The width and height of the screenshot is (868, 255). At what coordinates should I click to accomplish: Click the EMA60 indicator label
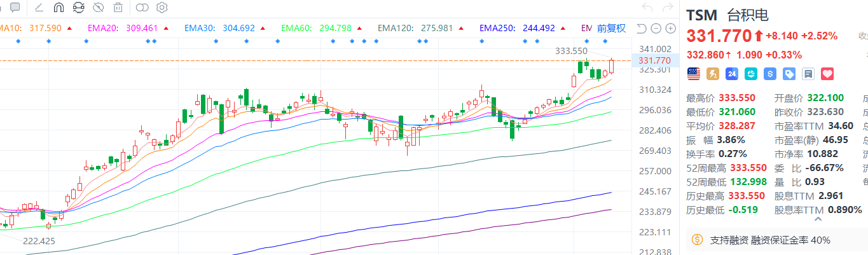click(298, 28)
